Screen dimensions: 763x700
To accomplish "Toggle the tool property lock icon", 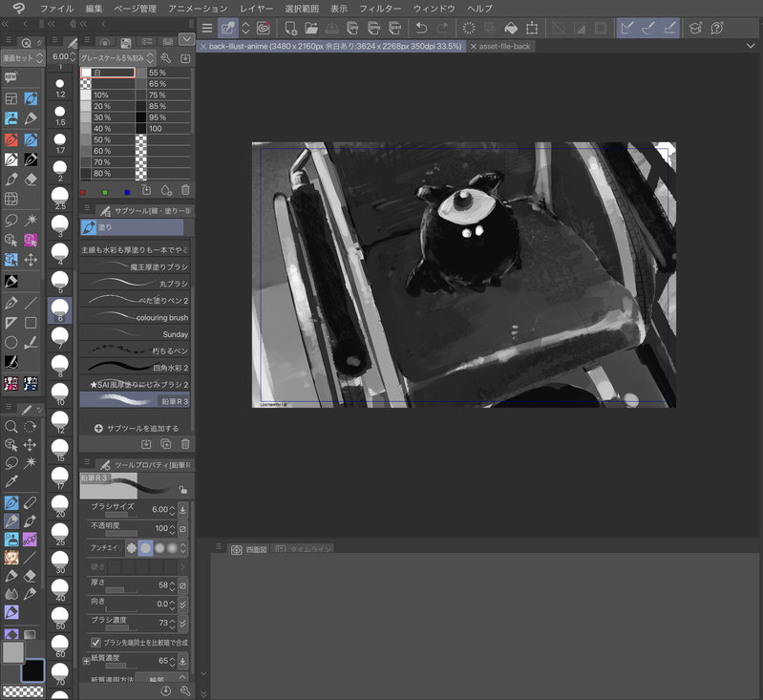I will click(183, 489).
